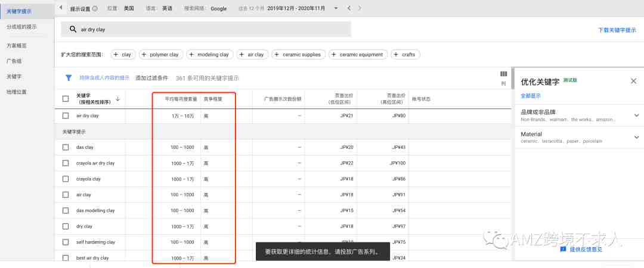Click the 'self hardening clay' keyword text
This screenshot has height=268, width=644.
pos(95,242)
